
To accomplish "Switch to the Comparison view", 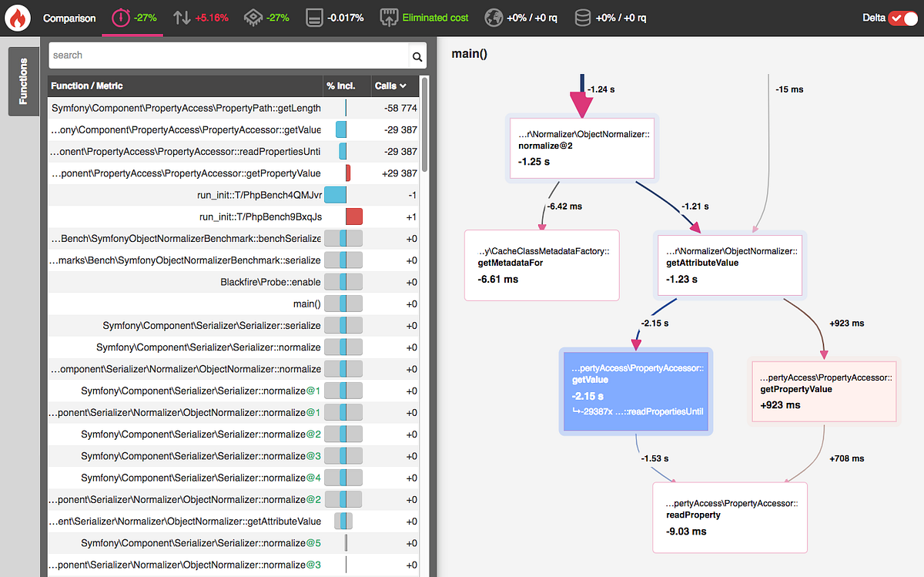I will tap(69, 17).
